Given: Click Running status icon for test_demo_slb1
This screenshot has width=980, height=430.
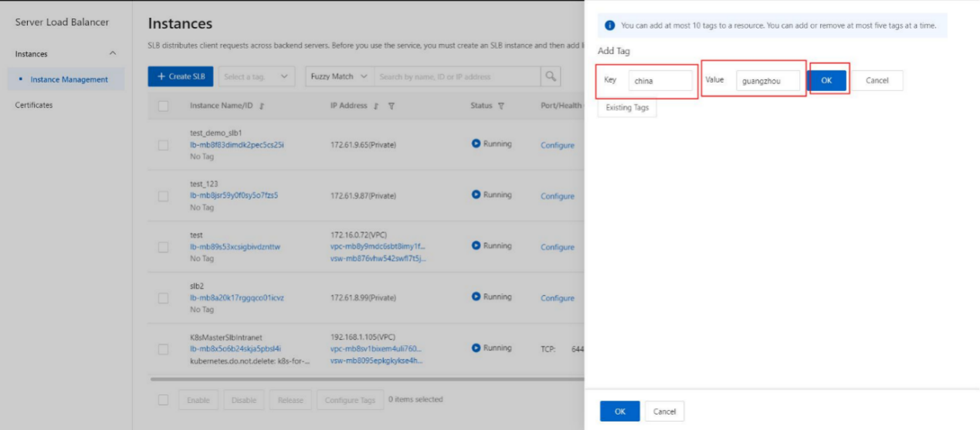Looking at the screenshot, I should [476, 144].
